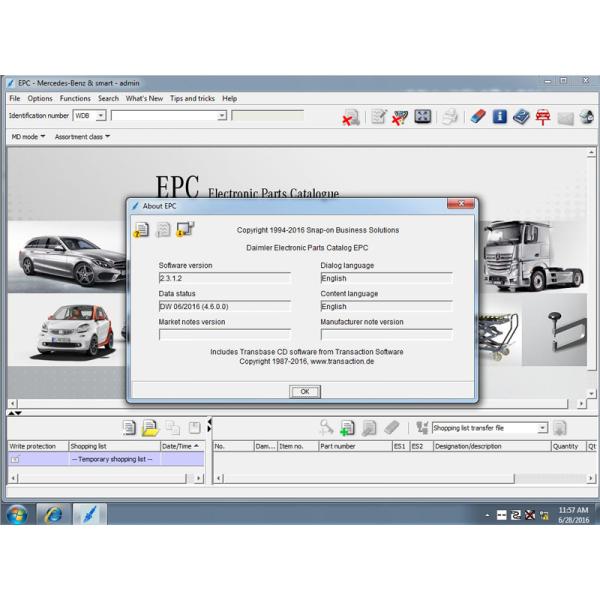
Task: Open the Shopping list transfer file combo box
Action: point(543,428)
